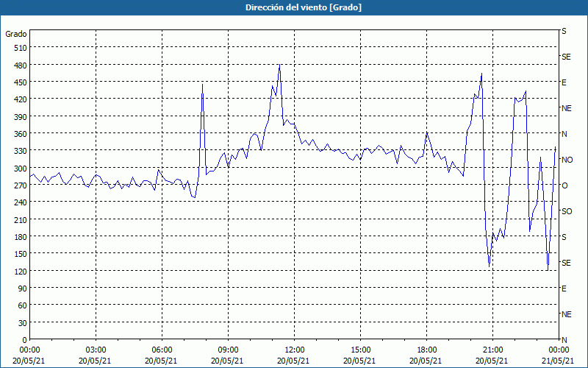Image resolution: width=588 pixels, height=368 pixels.
Task: Select the 510 value on the y-axis
Action: pyautogui.click(x=21, y=48)
